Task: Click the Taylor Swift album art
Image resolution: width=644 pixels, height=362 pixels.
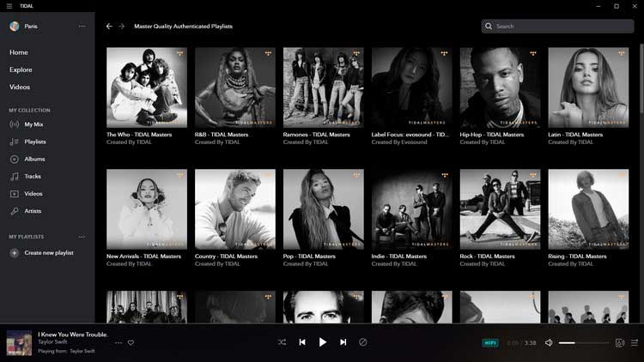Action: 19,343
